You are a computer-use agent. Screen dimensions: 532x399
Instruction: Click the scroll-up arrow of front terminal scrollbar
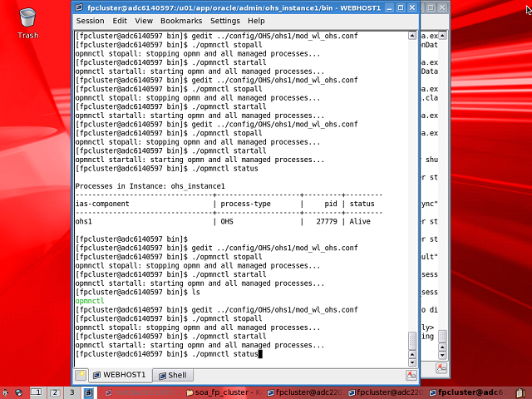(412, 36)
